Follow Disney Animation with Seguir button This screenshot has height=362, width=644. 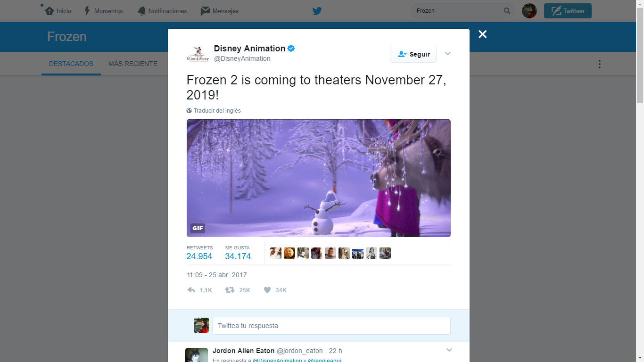(x=413, y=54)
